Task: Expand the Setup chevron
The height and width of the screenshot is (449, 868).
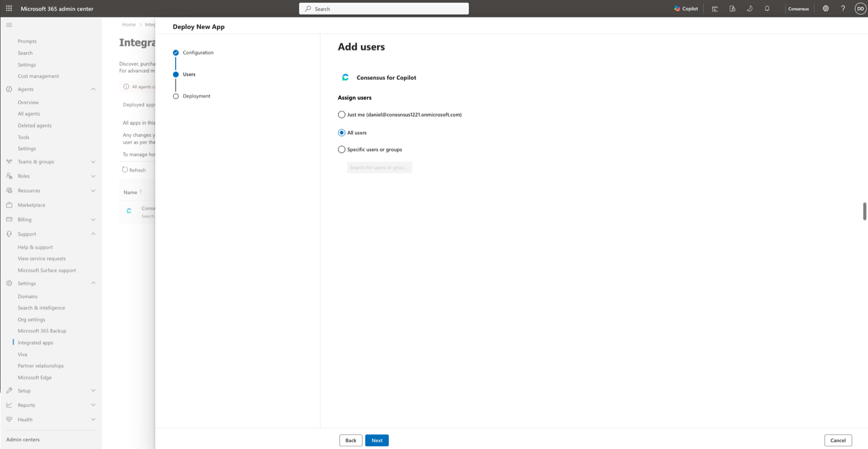Action: 93,390
